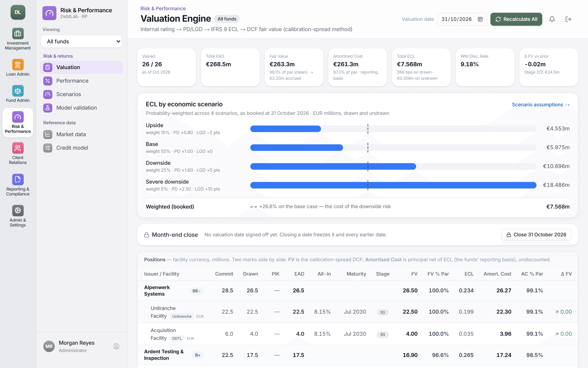Open Scenarios page

click(81, 94)
